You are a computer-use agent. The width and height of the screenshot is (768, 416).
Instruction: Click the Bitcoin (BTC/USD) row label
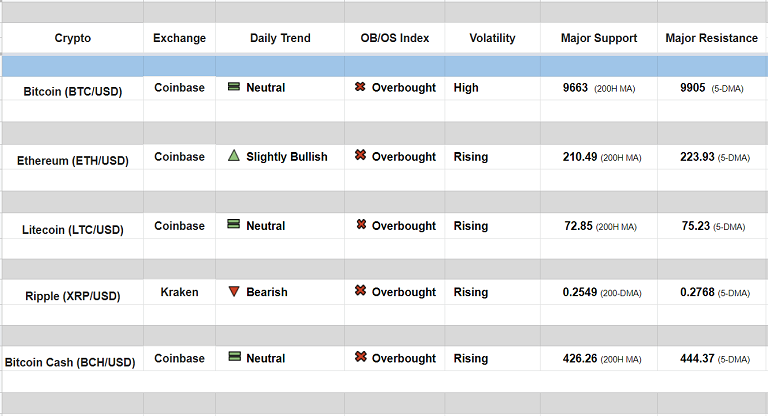tap(73, 91)
